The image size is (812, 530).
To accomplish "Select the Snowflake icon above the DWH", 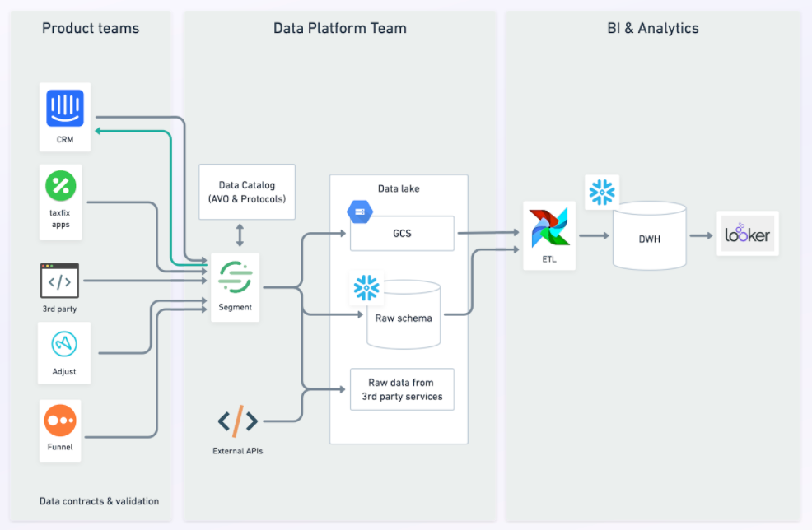I will [601, 192].
